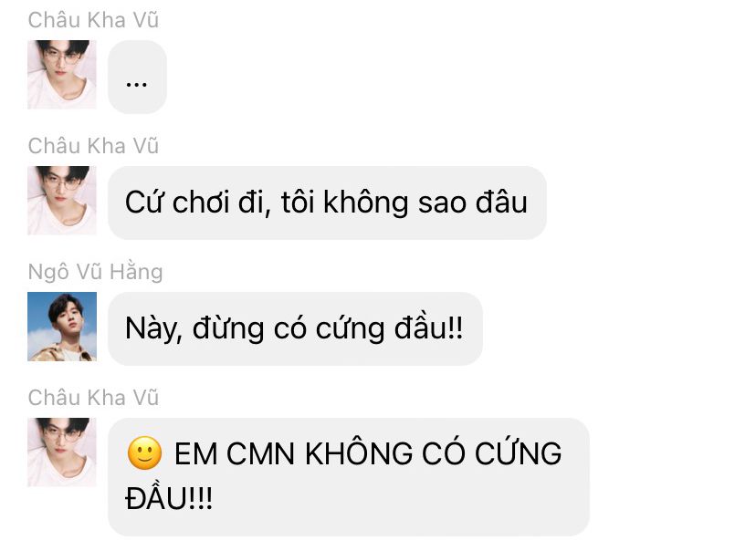This screenshot has width=756, height=551.
Task: Click the avatar beside the 'EM CMN' message
Action: click(x=62, y=452)
